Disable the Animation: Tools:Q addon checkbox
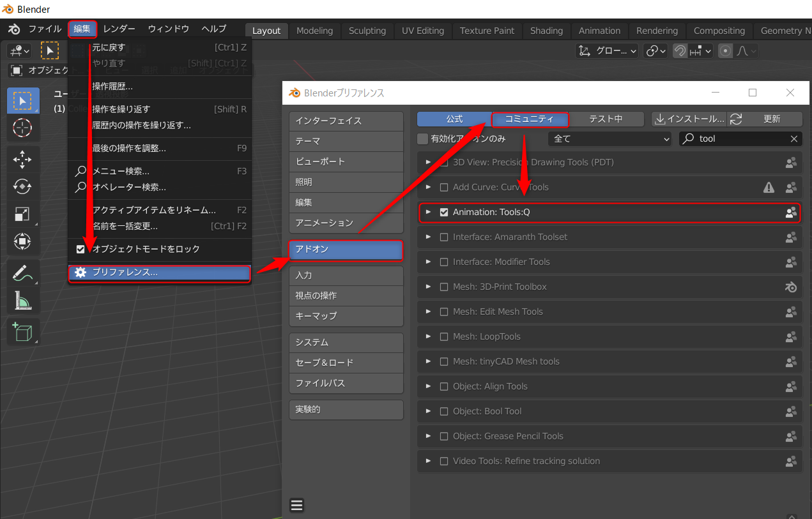Viewport: 812px width, 519px height. 444,212
